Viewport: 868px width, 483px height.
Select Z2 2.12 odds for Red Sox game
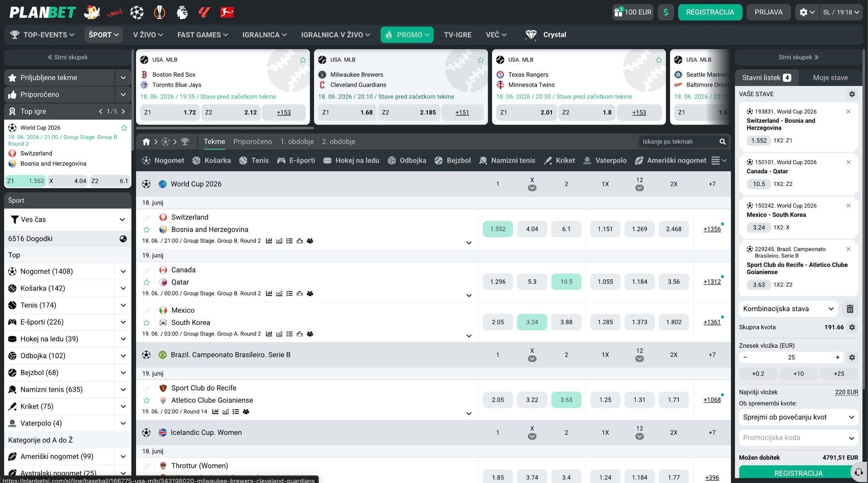(231, 112)
